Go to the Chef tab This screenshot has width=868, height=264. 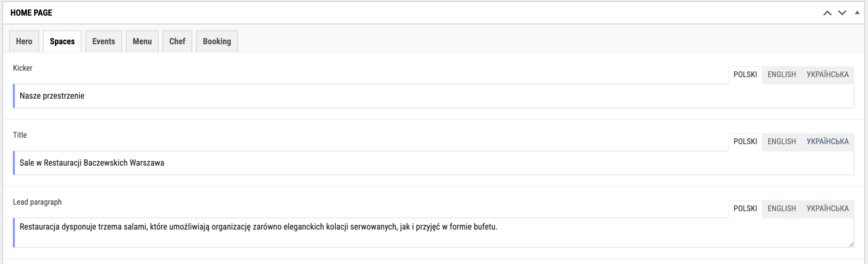(177, 41)
